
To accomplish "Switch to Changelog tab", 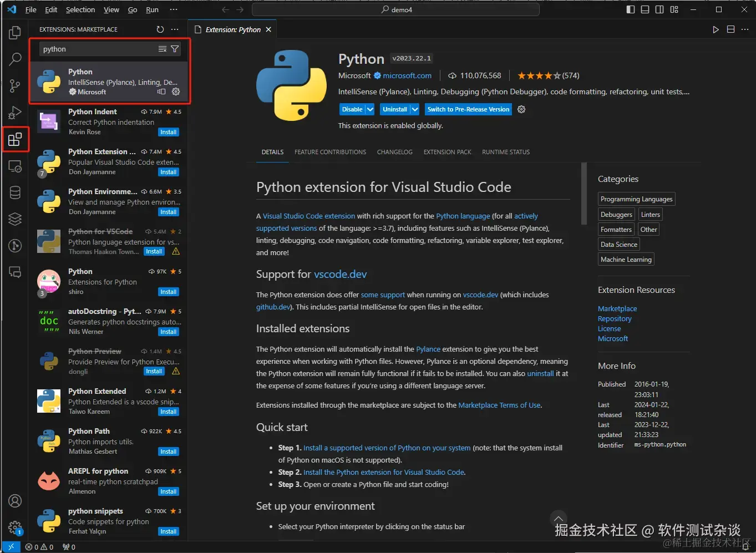I will (x=395, y=152).
